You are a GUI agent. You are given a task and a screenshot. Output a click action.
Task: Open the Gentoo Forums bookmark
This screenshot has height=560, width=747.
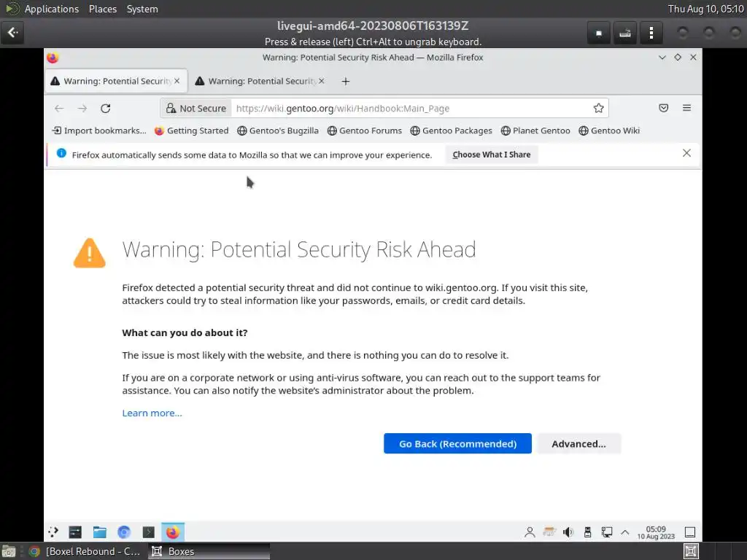(364, 131)
